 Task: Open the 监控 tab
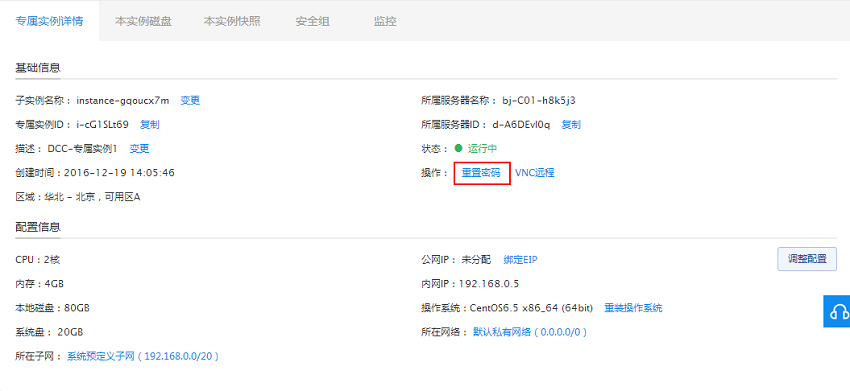coord(385,22)
